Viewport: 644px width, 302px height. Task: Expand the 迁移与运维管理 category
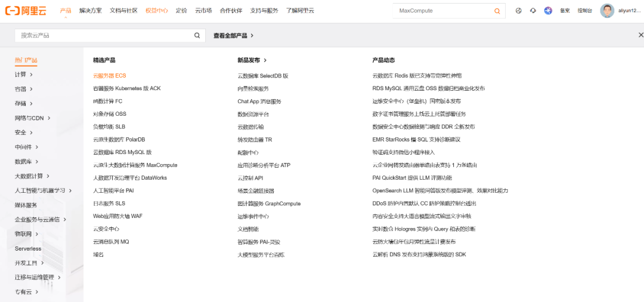pos(38,278)
